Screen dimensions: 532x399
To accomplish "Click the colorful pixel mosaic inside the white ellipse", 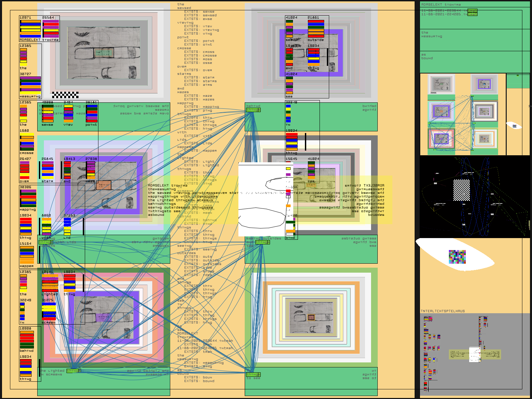I will (x=457, y=257).
